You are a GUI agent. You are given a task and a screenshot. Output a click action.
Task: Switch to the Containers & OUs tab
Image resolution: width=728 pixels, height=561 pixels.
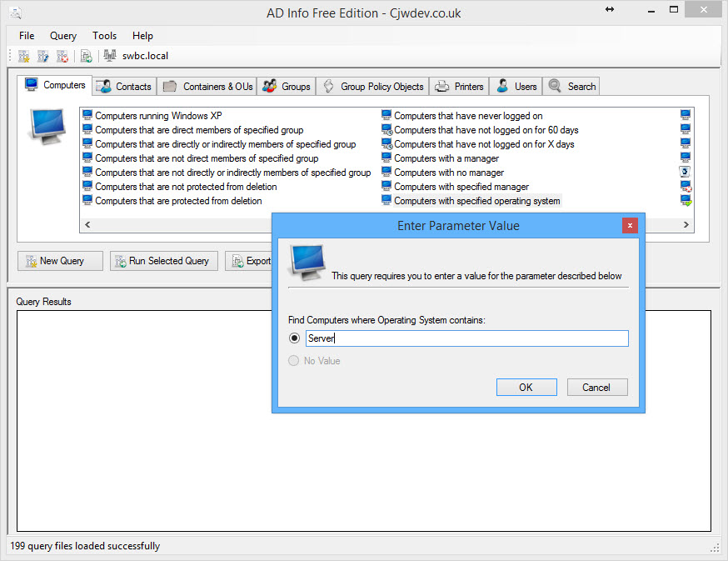pos(207,87)
